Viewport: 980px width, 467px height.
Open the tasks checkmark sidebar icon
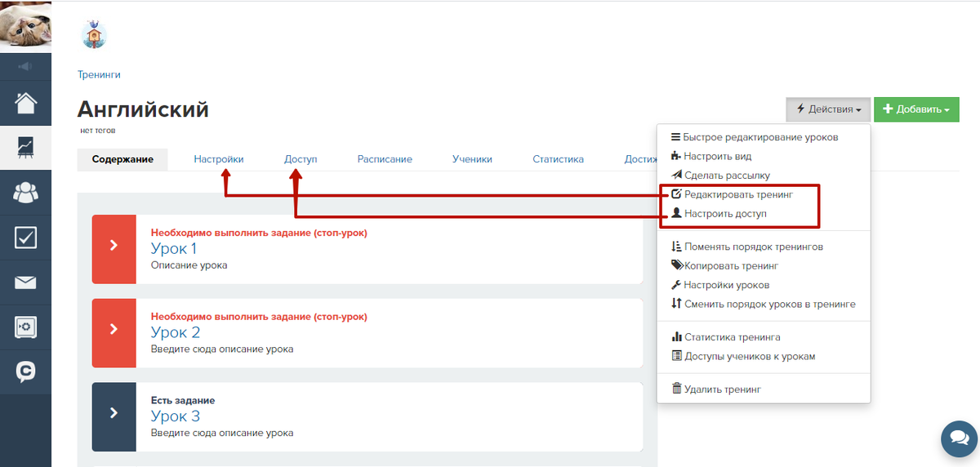[x=25, y=238]
